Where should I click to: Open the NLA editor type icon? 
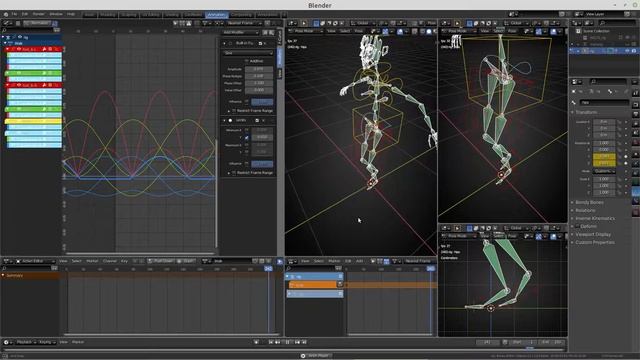(x=291, y=261)
